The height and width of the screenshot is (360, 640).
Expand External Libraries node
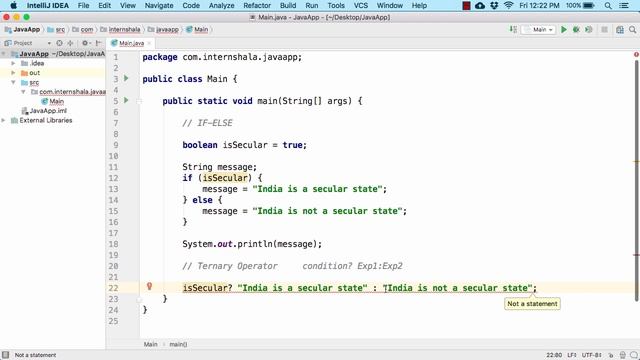point(4,120)
